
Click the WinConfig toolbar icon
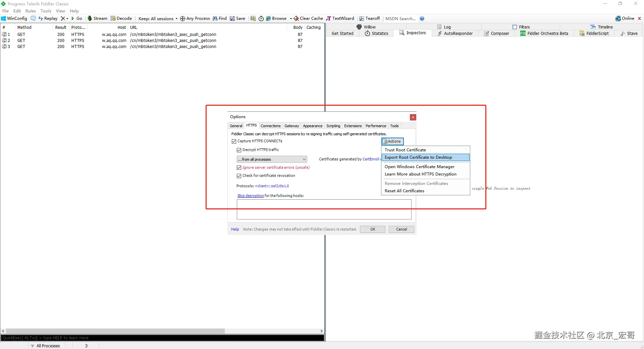[4, 18]
